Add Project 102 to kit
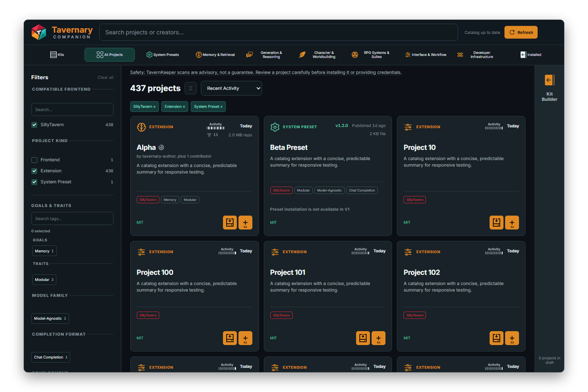Viewport: 588px width, 392px height. point(512,338)
